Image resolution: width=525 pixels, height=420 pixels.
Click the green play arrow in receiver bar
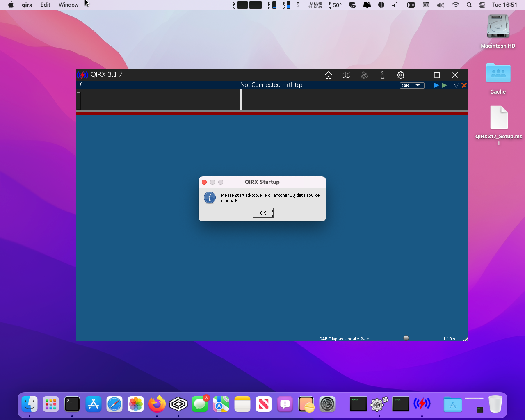tap(444, 85)
